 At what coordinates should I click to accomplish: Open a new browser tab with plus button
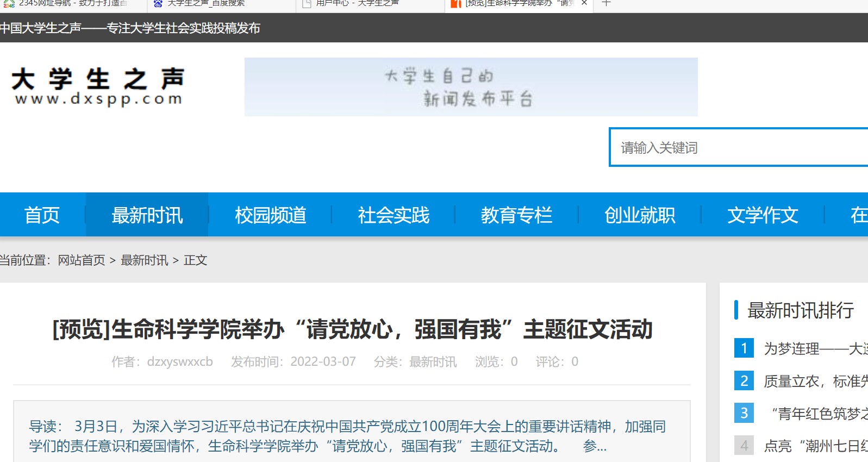607,3
